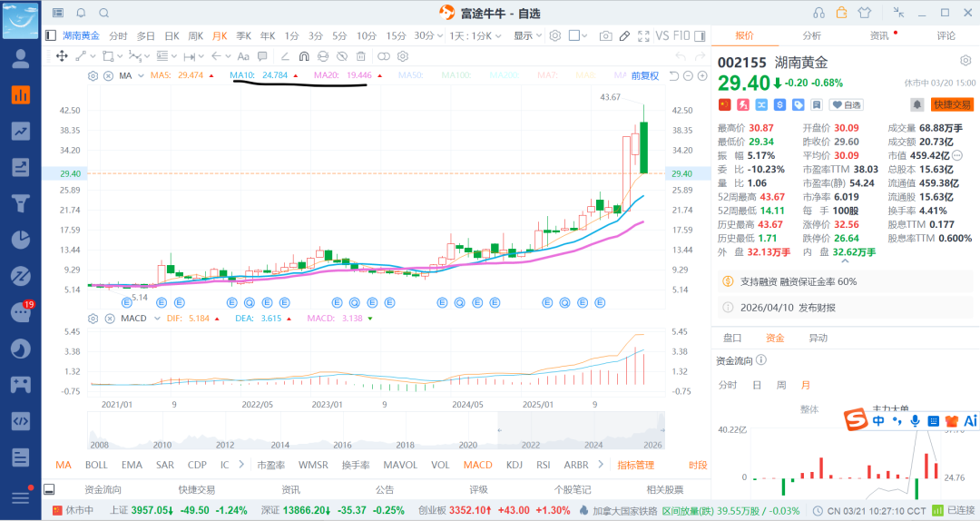
Task: Toggle the 自选 watchlist heart button
Action: 847,104
